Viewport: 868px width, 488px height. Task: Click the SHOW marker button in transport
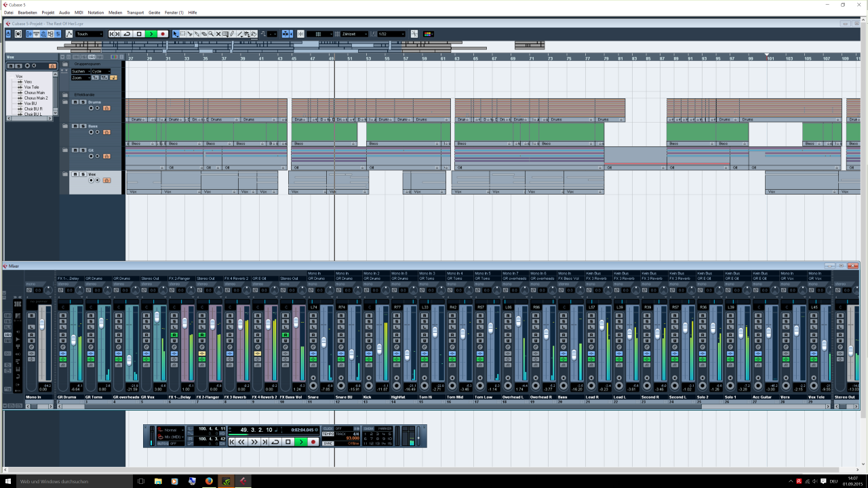point(368,428)
